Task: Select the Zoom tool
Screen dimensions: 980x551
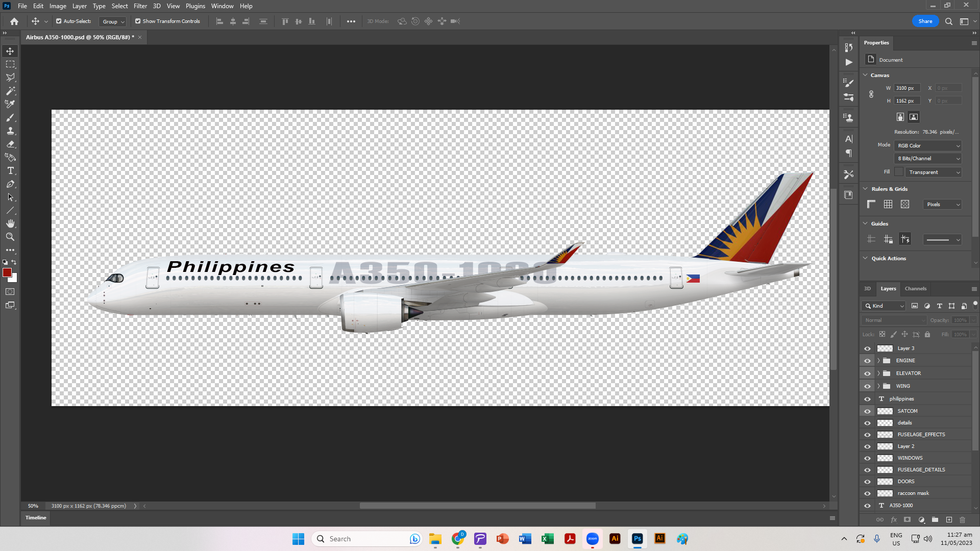Action: (10, 237)
